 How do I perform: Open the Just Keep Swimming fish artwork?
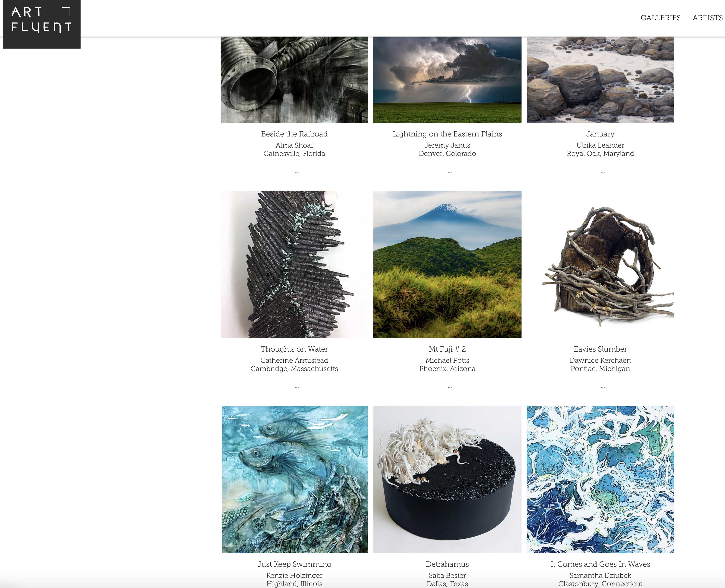(295, 479)
